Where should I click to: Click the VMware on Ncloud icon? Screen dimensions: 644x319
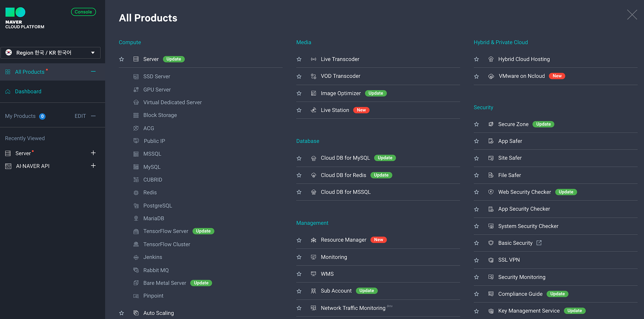point(491,76)
